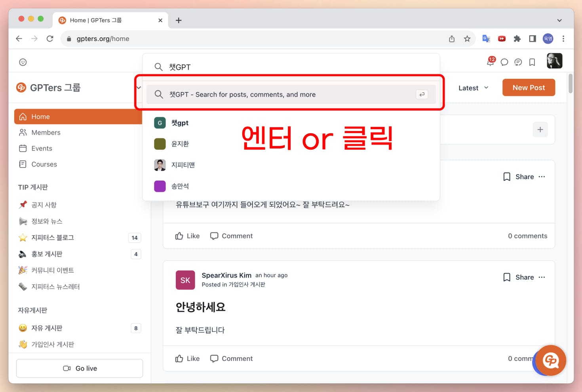Image resolution: width=582 pixels, height=392 pixels.
Task: Click the 챗GPT search input field
Action: (291, 67)
